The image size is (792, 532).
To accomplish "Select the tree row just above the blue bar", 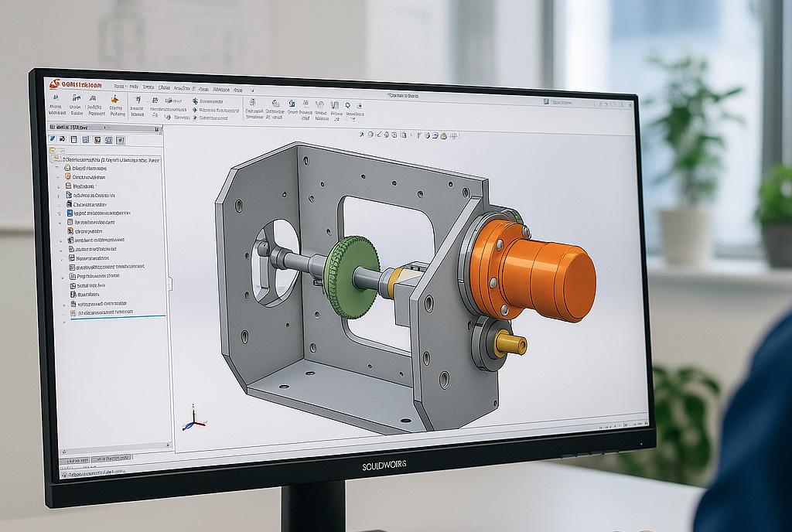I will tap(101, 312).
